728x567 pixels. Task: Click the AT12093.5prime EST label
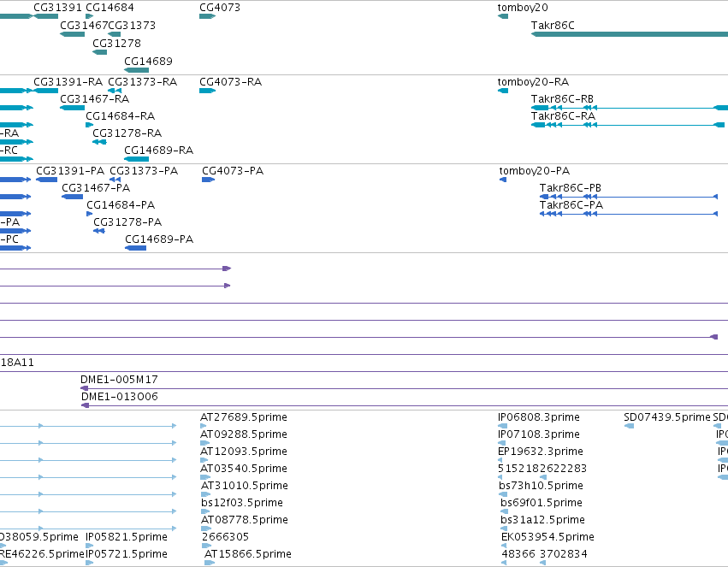244,452
